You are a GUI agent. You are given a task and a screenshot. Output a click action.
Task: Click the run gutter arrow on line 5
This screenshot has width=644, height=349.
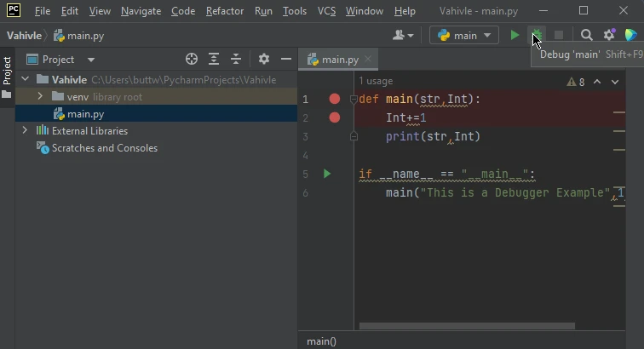[327, 174]
